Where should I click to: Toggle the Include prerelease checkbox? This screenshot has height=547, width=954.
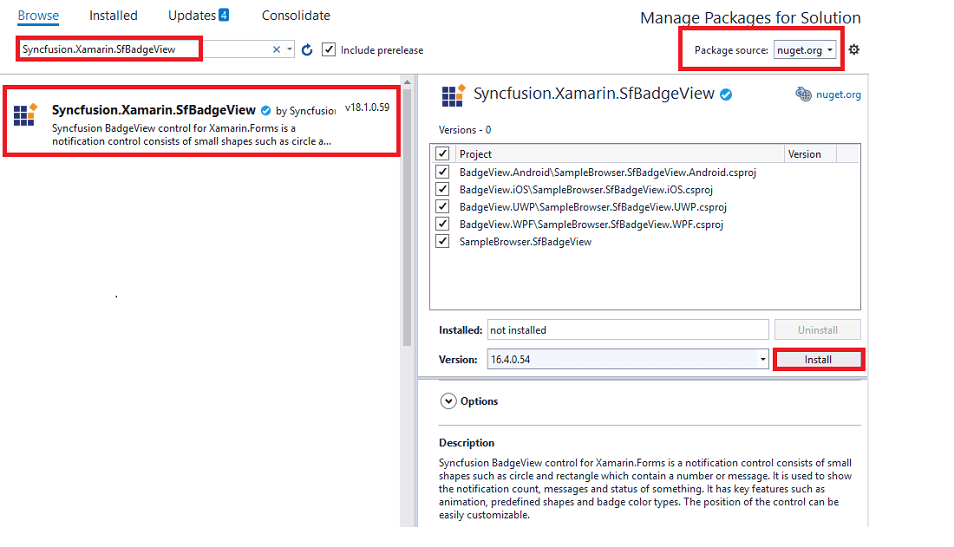pyautogui.click(x=329, y=50)
